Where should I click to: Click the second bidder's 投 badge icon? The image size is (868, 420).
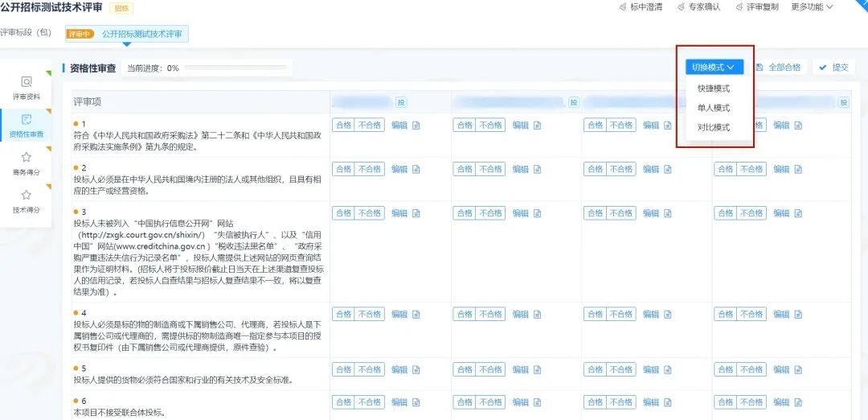574,102
